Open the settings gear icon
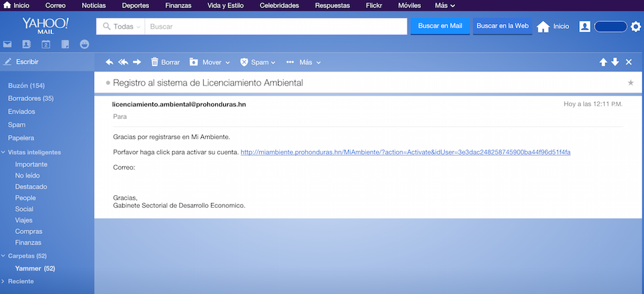The width and height of the screenshot is (644, 294). 636,27
